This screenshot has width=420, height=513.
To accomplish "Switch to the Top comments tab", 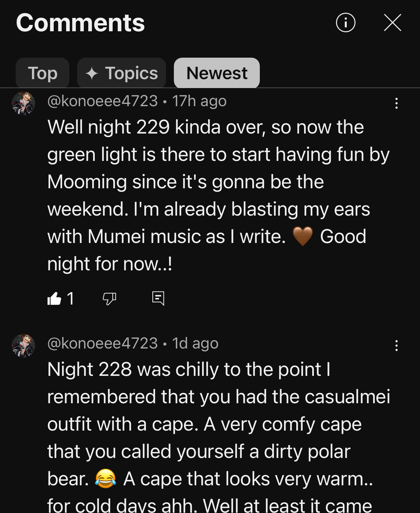I will [42, 73].
